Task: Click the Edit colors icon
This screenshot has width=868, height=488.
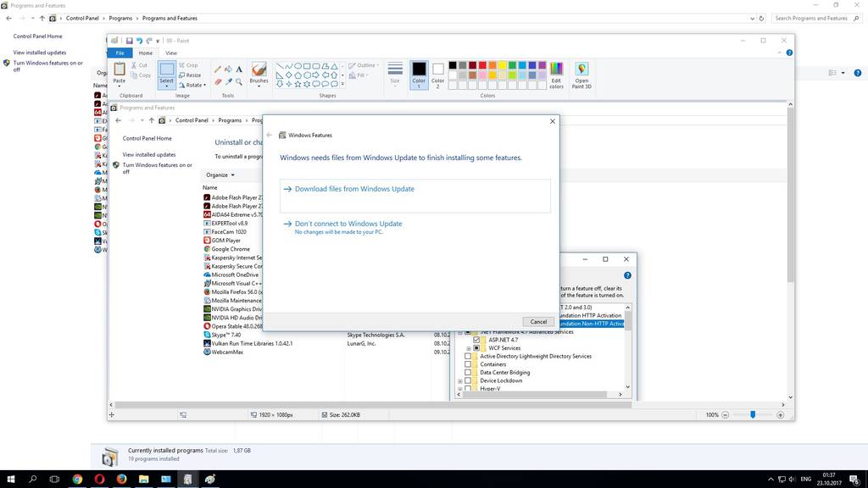Action: pyautogui.click(x=556, y=75)
